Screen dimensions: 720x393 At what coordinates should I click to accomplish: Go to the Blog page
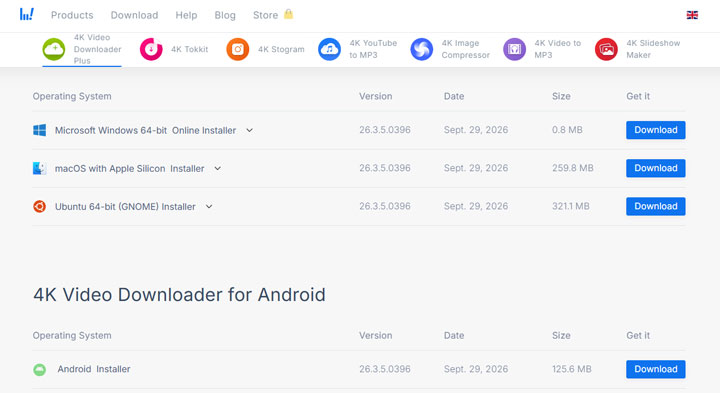[x=225, y=15]
